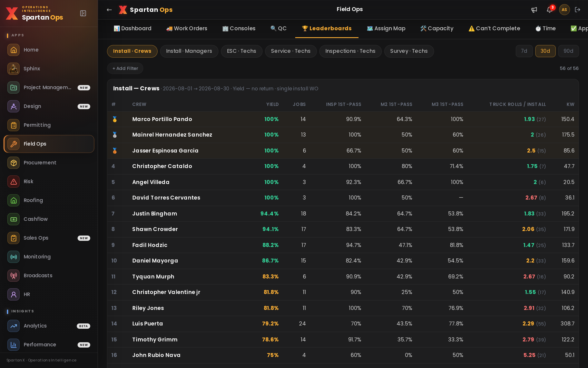This screenshot has height=368, width=588.
Task: Click crew name Marco Portillo Pando
Action: coord(162,119)
